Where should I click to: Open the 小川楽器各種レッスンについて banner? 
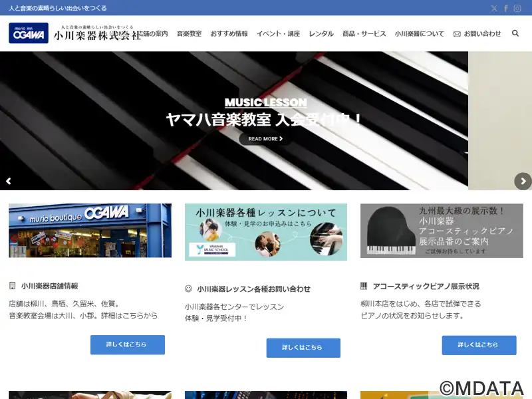[266, 231]
